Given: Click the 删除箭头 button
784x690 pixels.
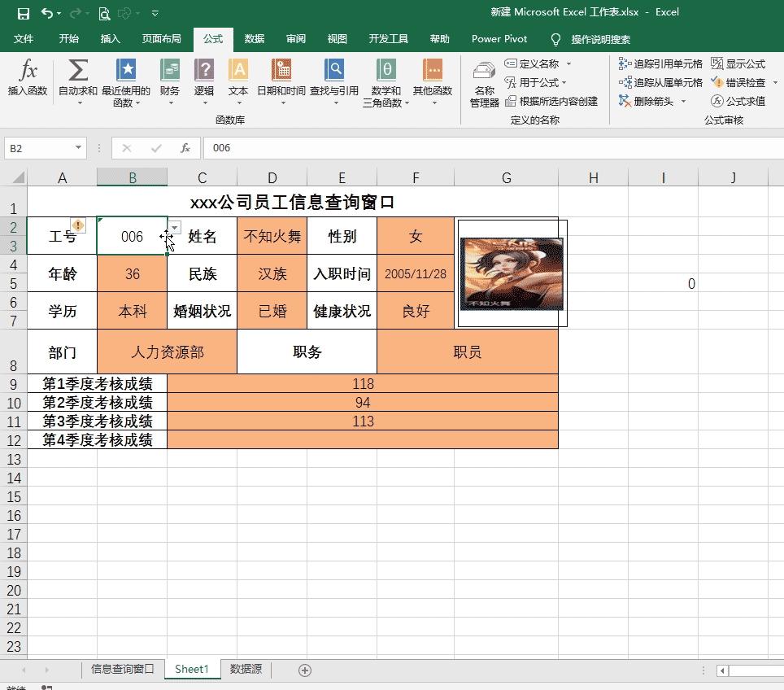Looking at the screenshot, I should [x=656, y=101].
